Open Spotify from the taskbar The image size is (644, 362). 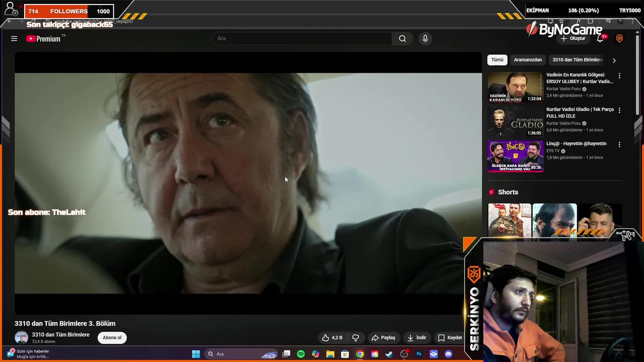301,354
